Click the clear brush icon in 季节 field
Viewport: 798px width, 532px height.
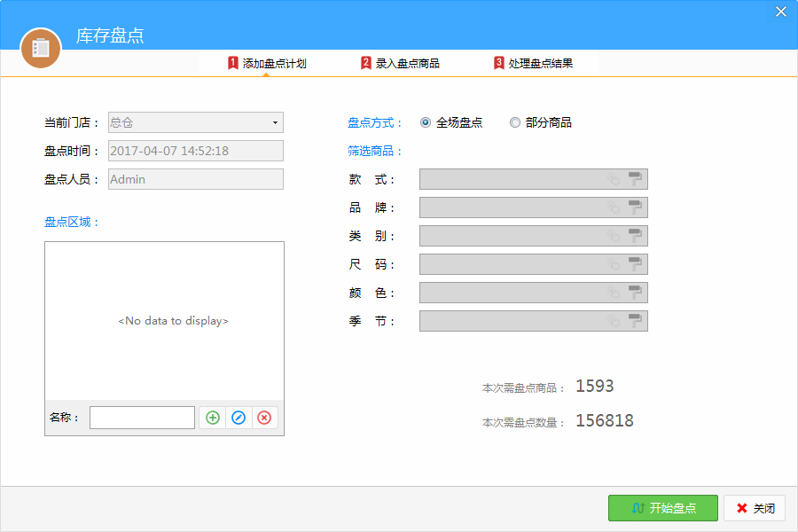pyautogui.click(x=635, y=321)
